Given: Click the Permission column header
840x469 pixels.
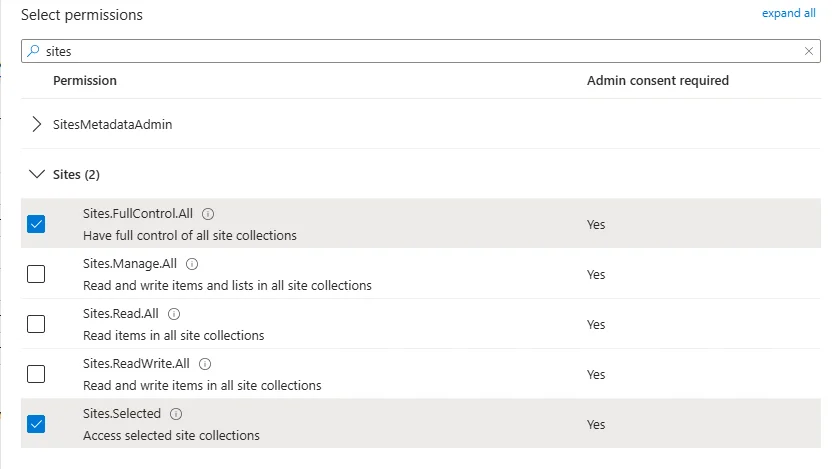Looking at the screenshot, I should (85, 80).
